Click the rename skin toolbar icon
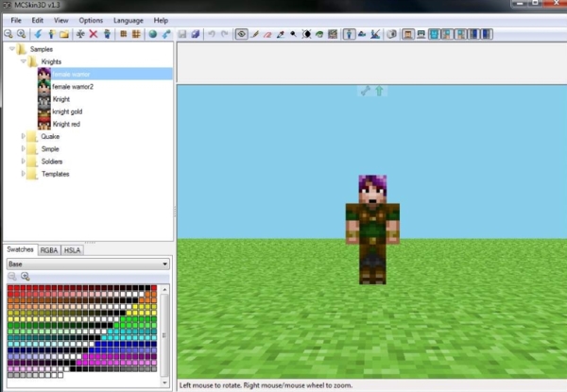 click(80, 34)
